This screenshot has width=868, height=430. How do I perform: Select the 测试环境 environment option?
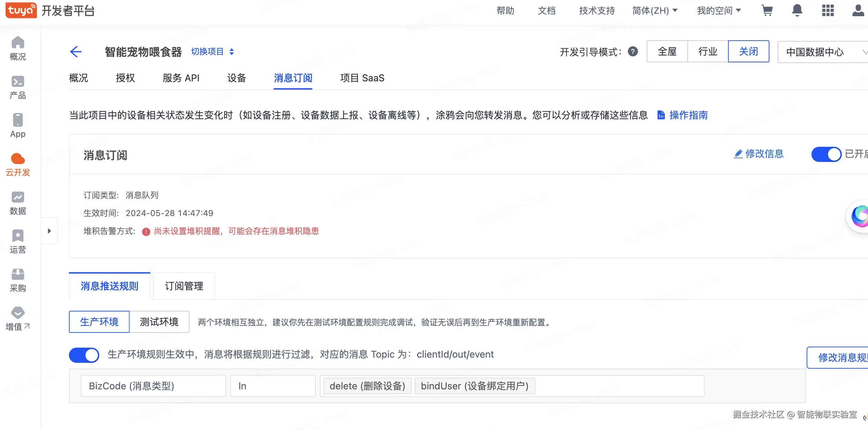[x=159, y=322]
